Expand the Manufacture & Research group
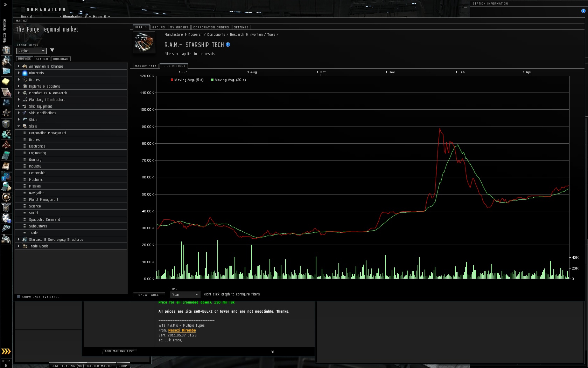The height and width of the screenshot is (368, 588). pyautogui.click(x=19, y=93)
